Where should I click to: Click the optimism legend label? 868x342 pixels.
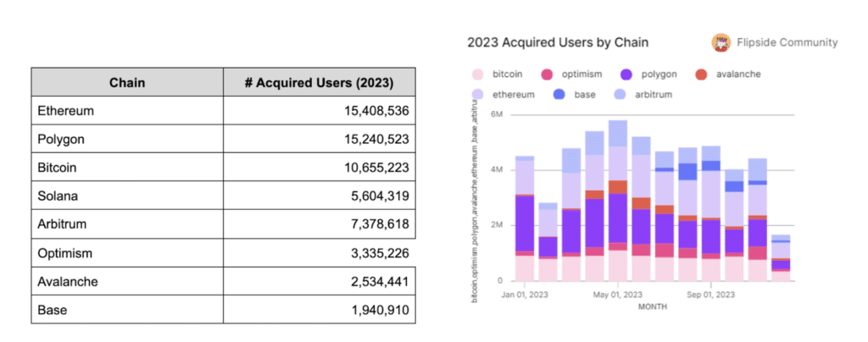click(581, 74)
